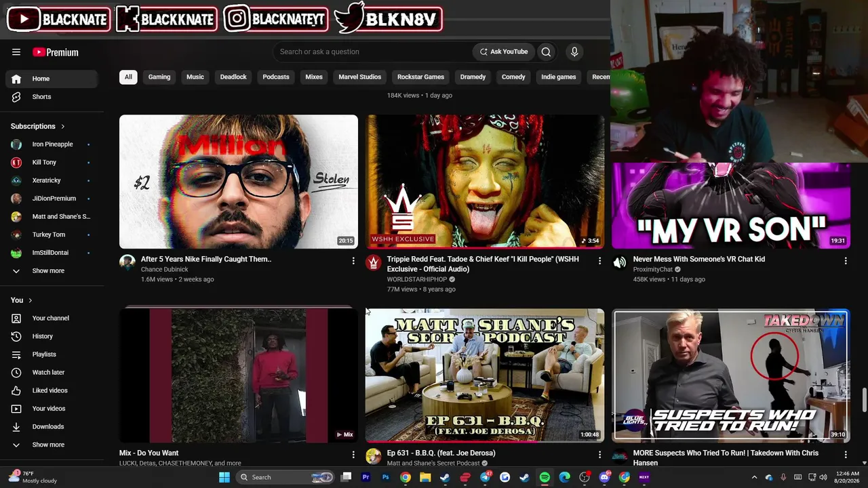Open options for Mix - Do You Want
Viewport: 868px width, 488px height.
[x=353, y=454]
